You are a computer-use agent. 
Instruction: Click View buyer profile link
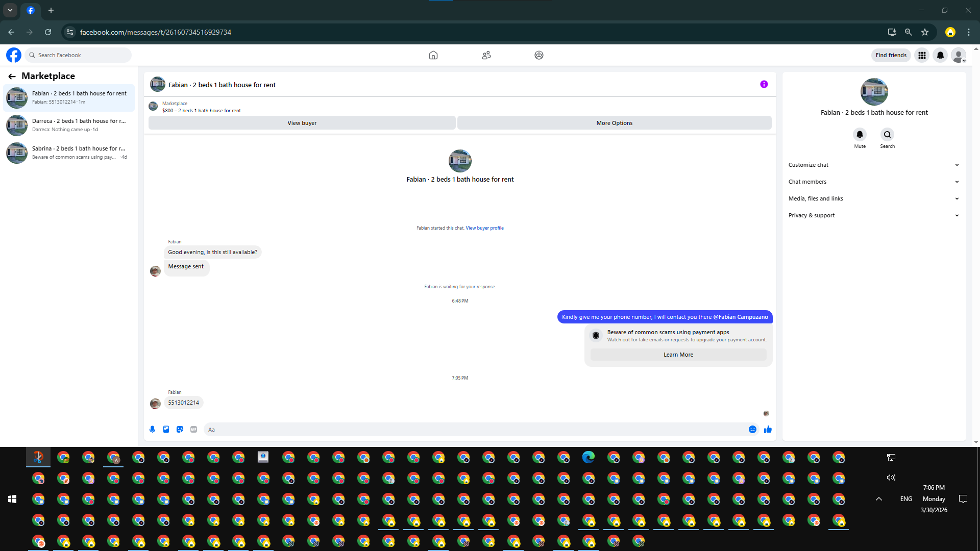tap(484, 228)
